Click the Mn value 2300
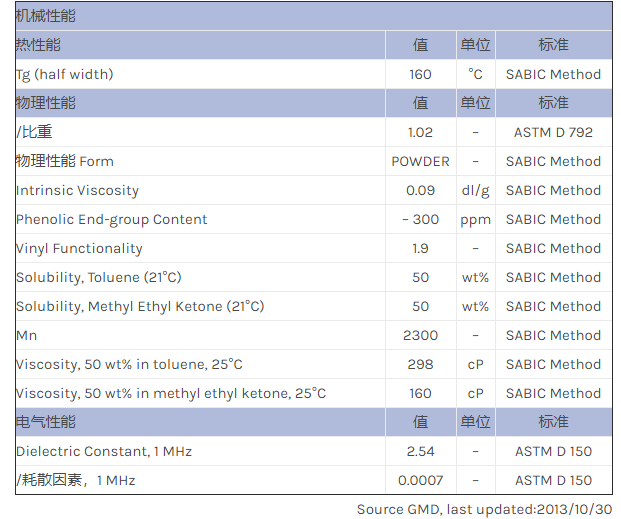The height and width of the screenshot is (519, 621). click(420, 335)
